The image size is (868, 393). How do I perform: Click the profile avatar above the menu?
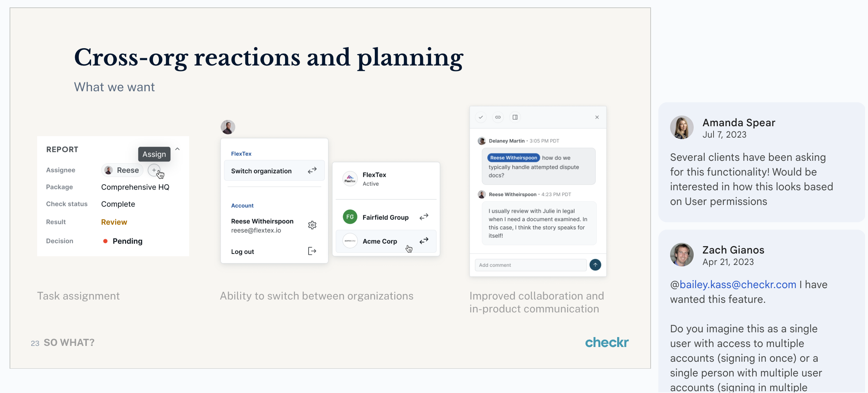pos(228,127)
